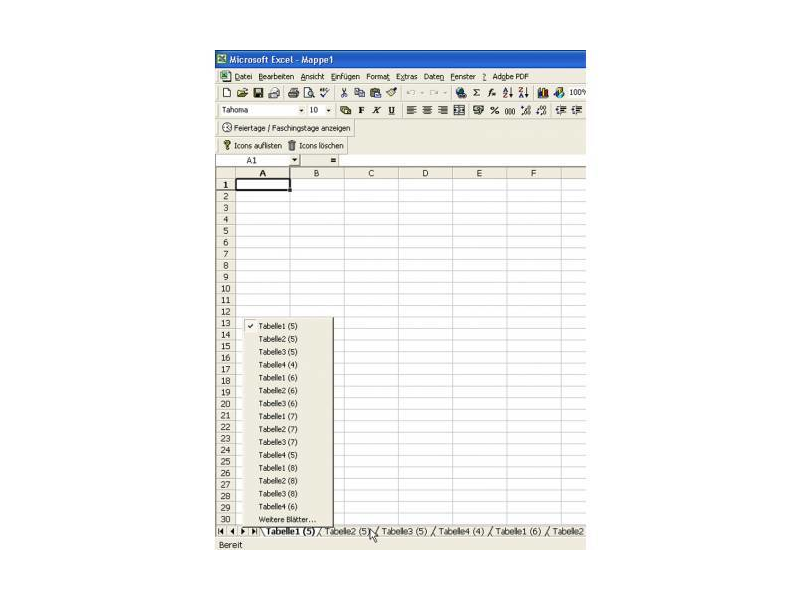Image resolution: width=800 pixels, height=600 pixels.
Task: Click the Cut scissors icon
Action: coord(344,93)
